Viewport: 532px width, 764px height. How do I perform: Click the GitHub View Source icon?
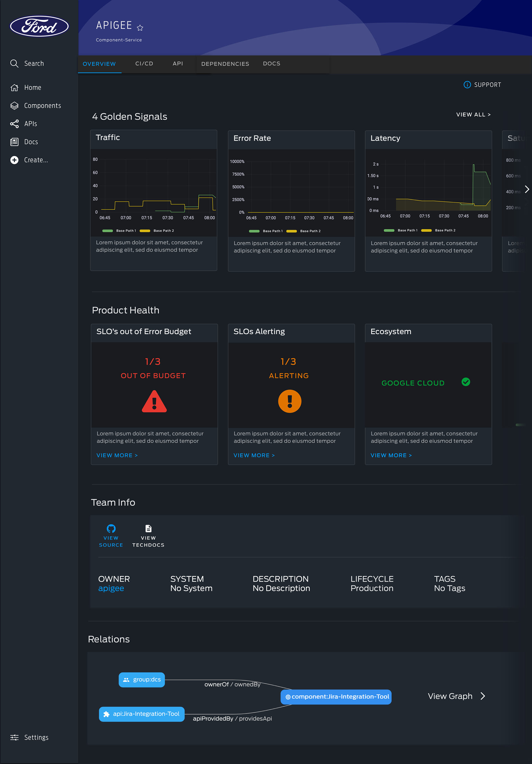tap(111, 528)
